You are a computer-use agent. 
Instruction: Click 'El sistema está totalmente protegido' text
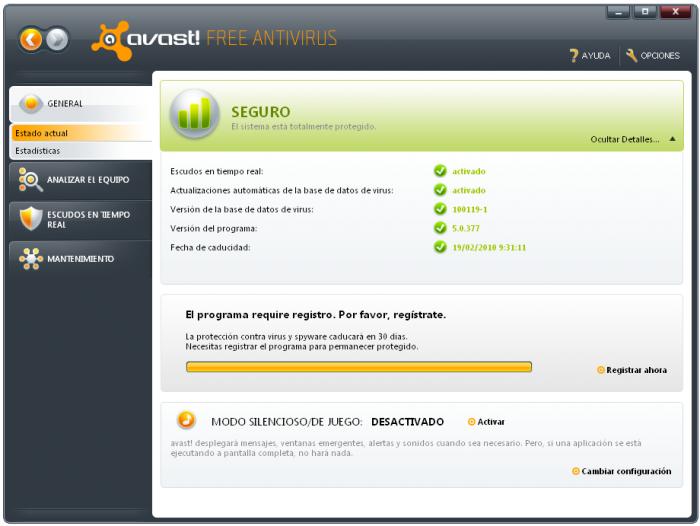(x=304, y=127)
